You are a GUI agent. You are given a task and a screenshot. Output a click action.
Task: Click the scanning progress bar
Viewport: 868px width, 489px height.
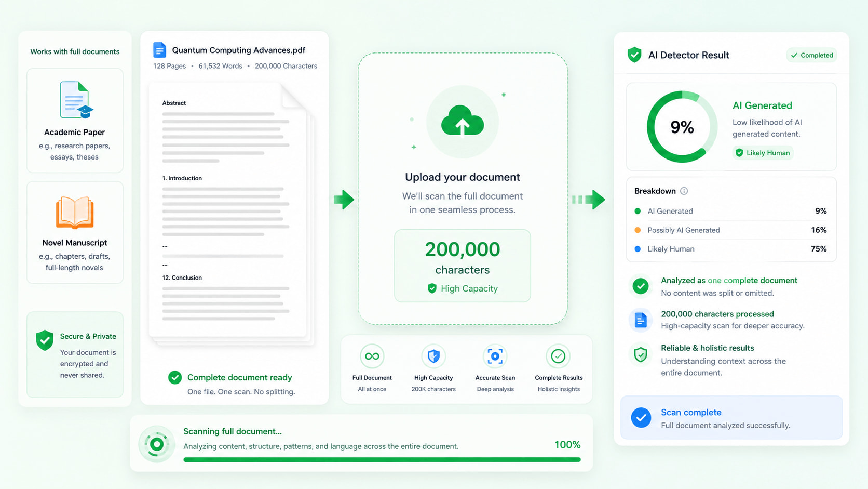tap(382, 459)
